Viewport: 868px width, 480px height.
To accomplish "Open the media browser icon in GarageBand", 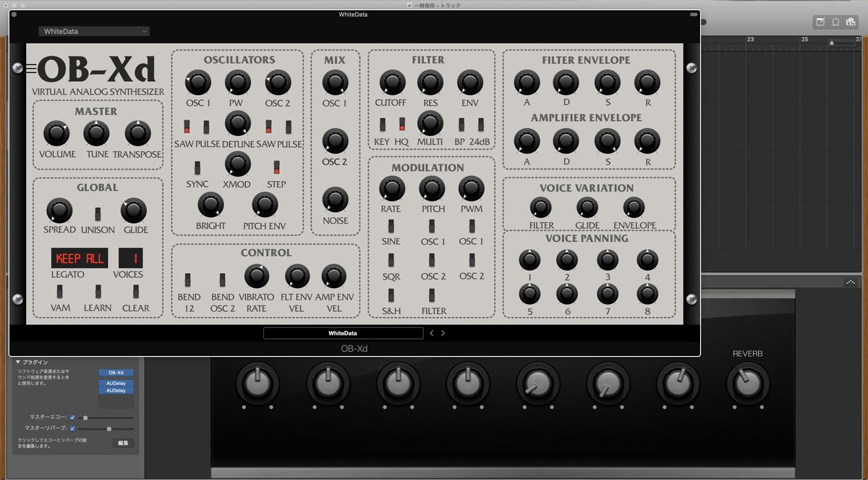I will (851, 22).
